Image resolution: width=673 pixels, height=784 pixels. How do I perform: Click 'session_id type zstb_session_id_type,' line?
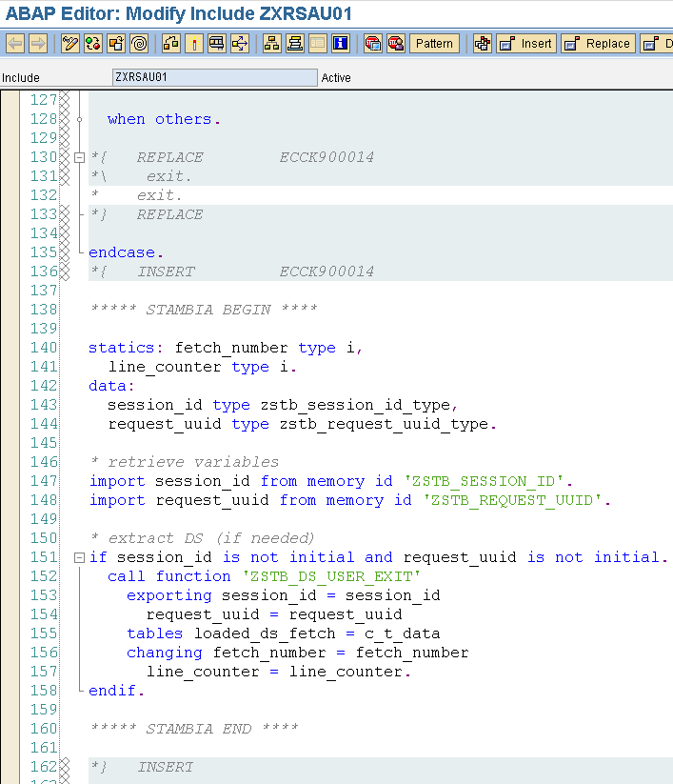(283, 405)
